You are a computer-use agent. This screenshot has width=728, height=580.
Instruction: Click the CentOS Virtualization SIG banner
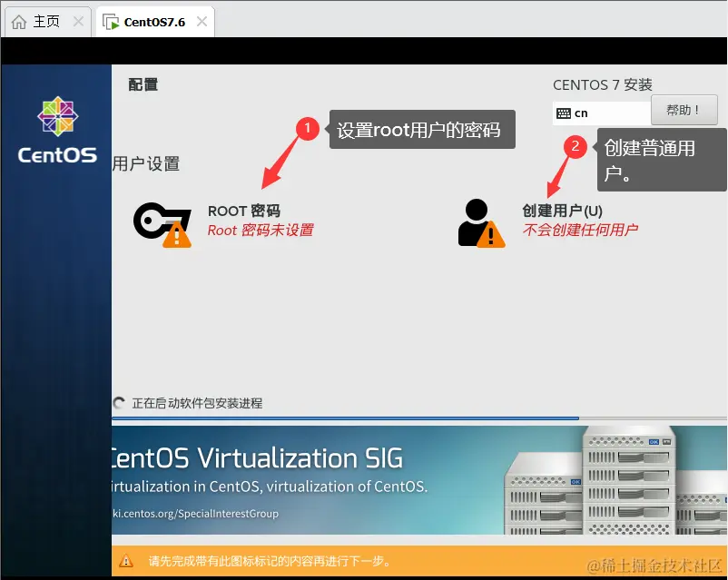coord(419,479)
